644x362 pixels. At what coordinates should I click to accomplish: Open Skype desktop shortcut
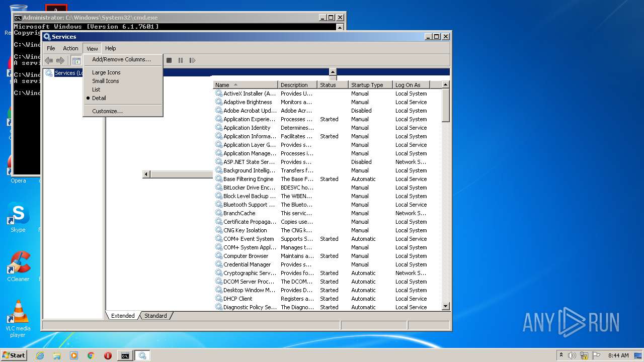click(x=18, y=218)
